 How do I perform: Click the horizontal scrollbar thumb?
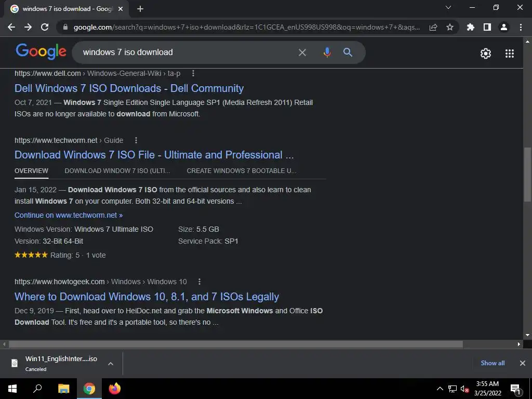235,344
